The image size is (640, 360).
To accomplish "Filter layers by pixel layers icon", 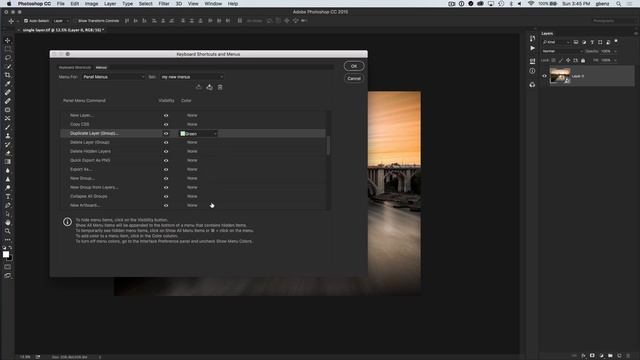I will 576,42.
